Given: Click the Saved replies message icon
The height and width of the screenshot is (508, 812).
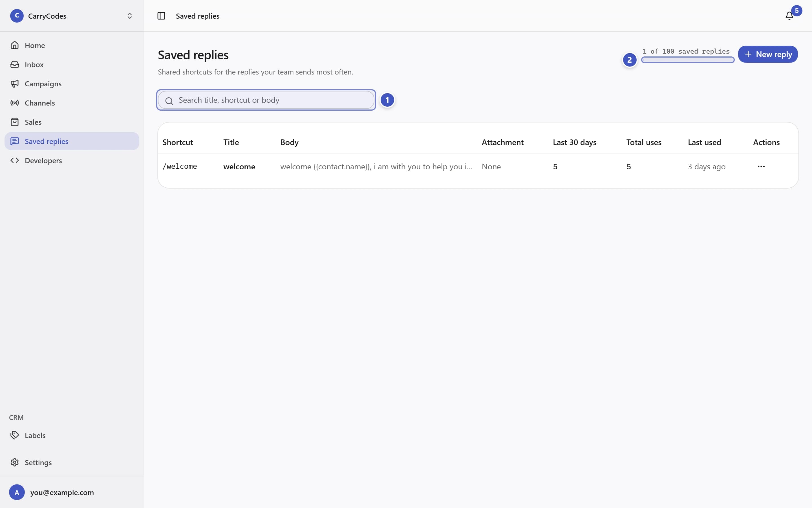Looking at the screenshot, I should coord(14,141).
